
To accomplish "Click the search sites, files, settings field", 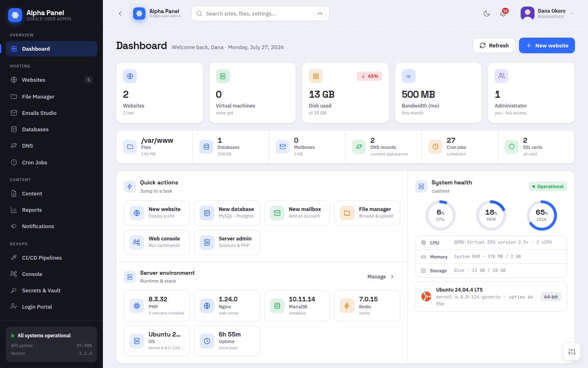I will pos(260,13).
